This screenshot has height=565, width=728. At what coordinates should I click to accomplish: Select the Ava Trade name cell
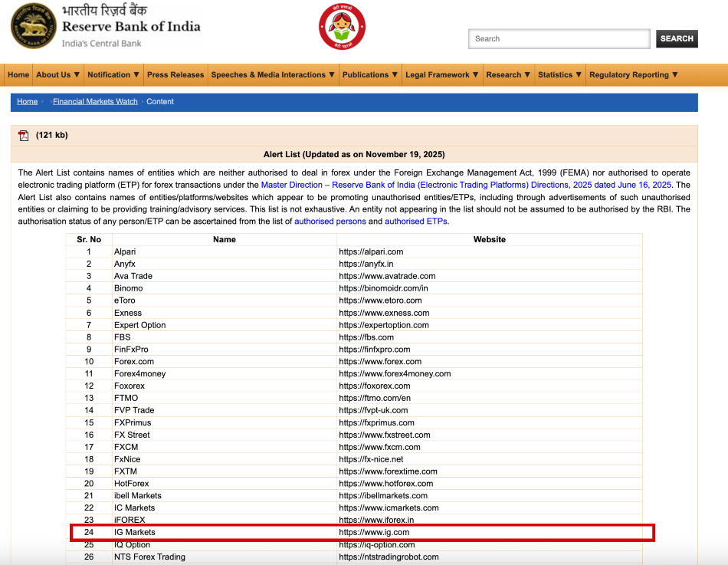[225, 276]
